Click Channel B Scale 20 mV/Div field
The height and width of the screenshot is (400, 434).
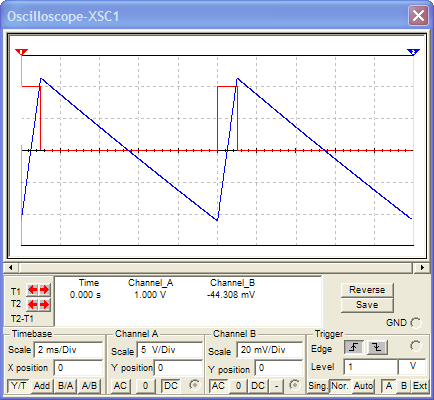click(x=270, y=350)
